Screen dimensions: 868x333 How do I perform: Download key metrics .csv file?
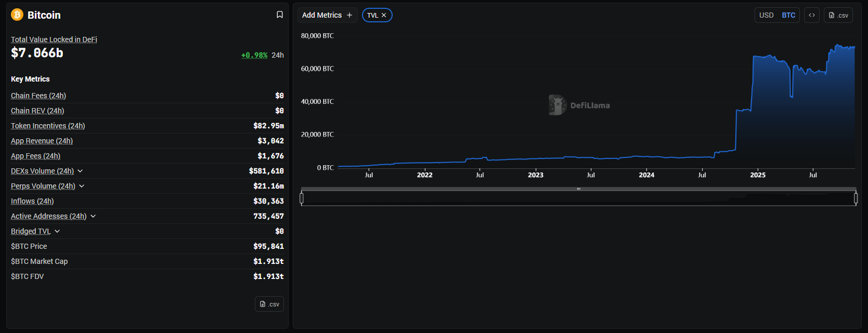coord(269,304)
